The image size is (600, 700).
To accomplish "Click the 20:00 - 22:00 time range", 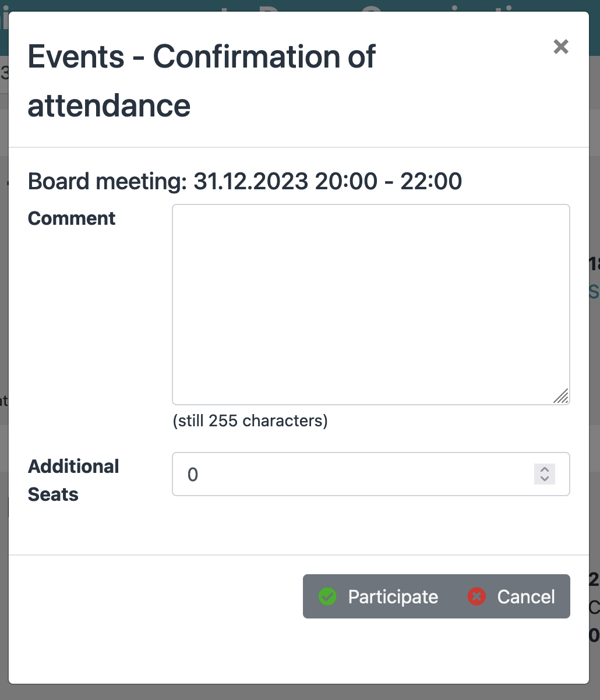I will (388, 182).
